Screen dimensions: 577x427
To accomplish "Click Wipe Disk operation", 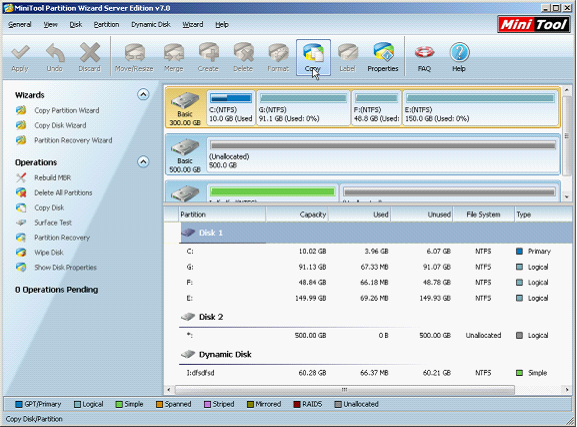I will tap(49, 253).
